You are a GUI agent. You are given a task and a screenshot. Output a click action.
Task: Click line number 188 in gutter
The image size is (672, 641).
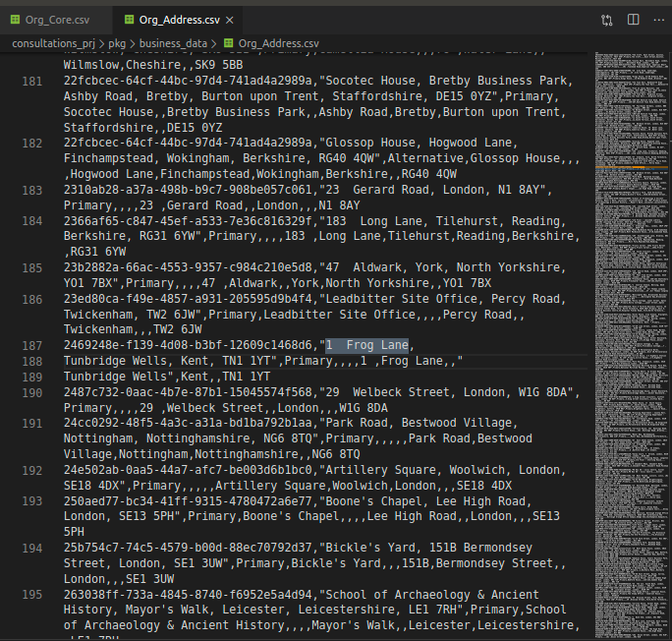point(32,362)
